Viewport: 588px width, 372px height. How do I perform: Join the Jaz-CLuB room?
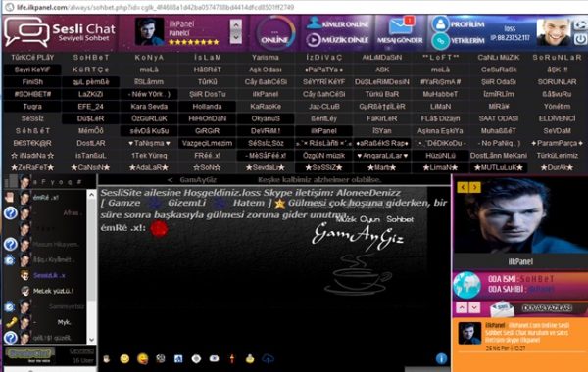324,107
